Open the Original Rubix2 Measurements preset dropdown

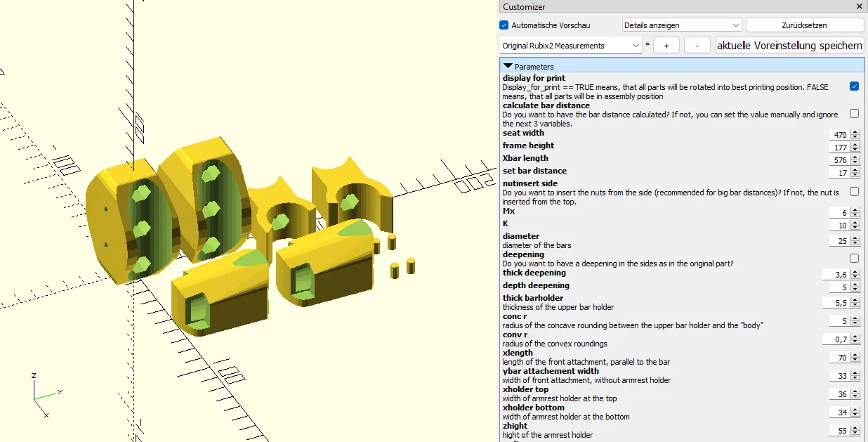[x=570, y=46]
